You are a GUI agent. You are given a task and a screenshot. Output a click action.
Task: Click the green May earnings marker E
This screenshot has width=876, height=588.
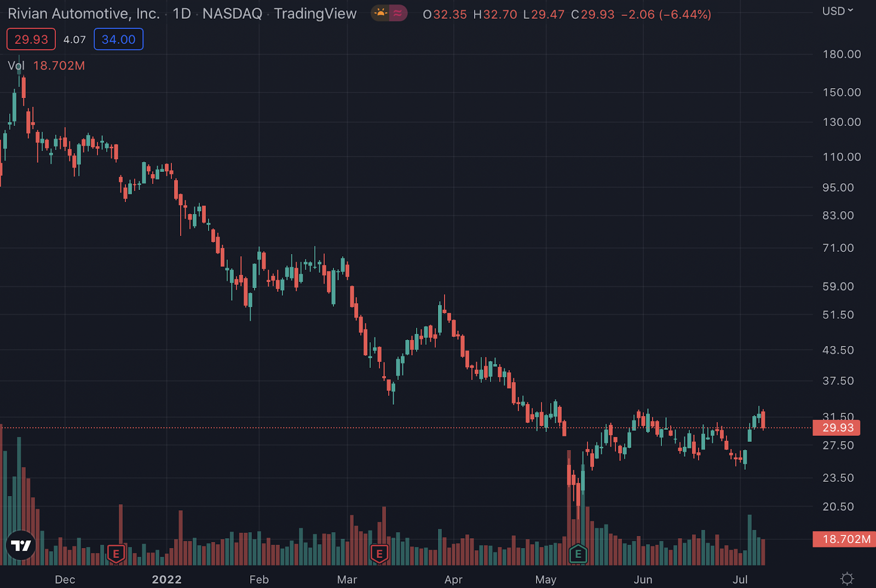click(578, 554)
